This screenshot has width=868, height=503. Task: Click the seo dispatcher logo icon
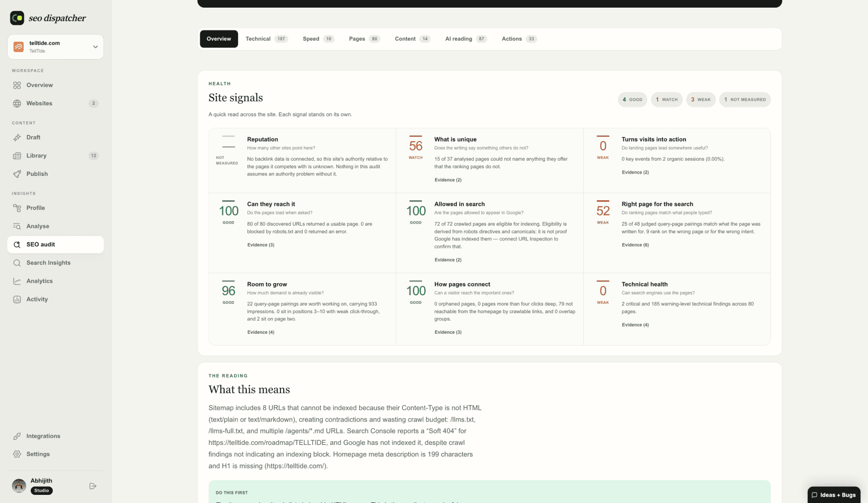click(17, 18)
